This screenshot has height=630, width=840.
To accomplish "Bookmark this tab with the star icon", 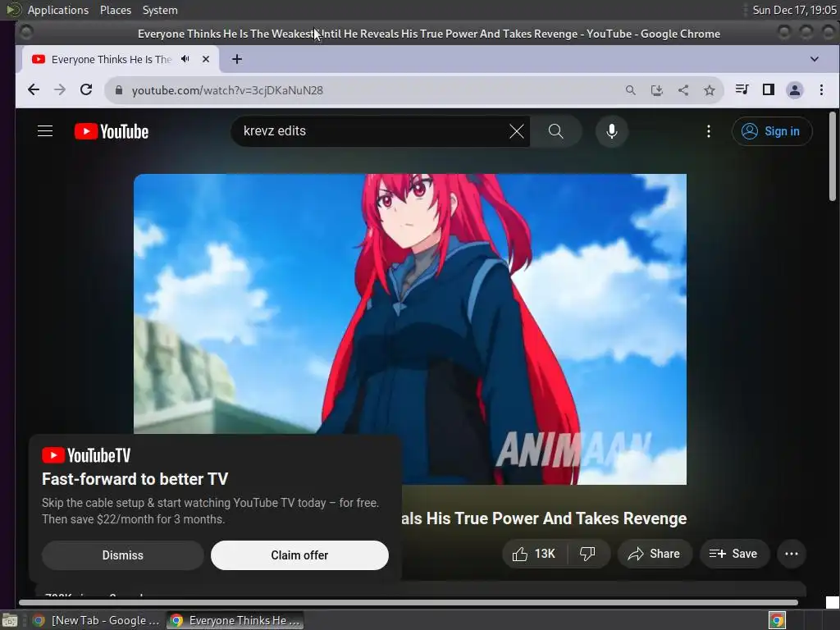I will 710,90.
